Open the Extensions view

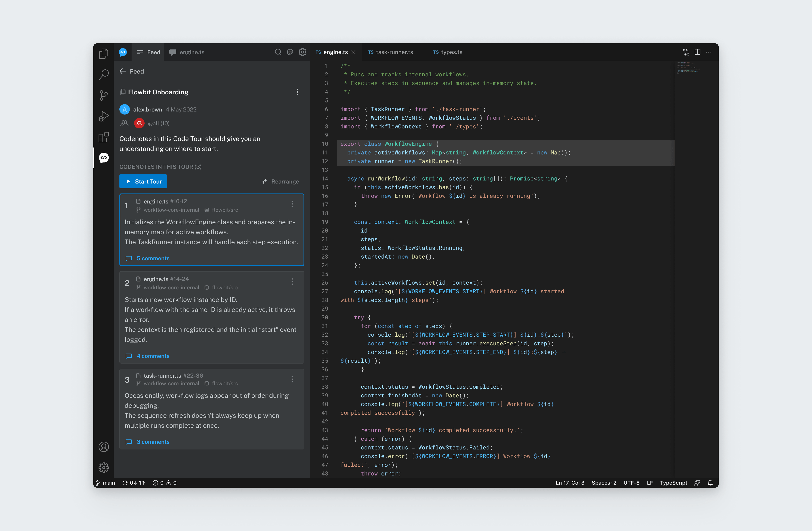pyautogui.click(x=104, y=137)
